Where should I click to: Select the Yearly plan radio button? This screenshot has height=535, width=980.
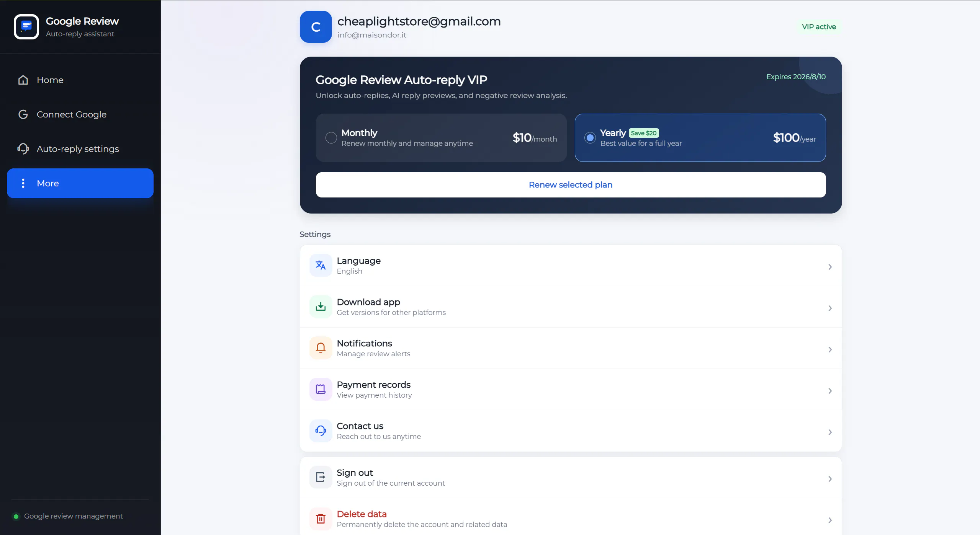(590, 138)
